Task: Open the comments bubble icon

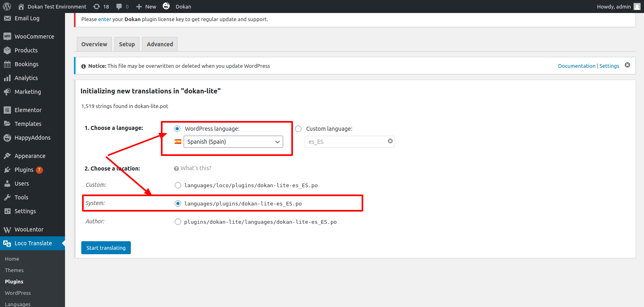Action: click(119, 6)
